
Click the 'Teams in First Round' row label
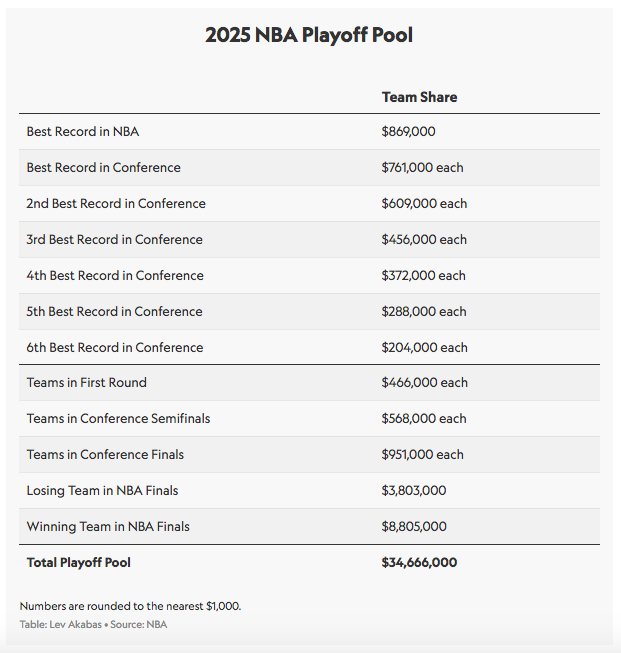click(87, 382)
